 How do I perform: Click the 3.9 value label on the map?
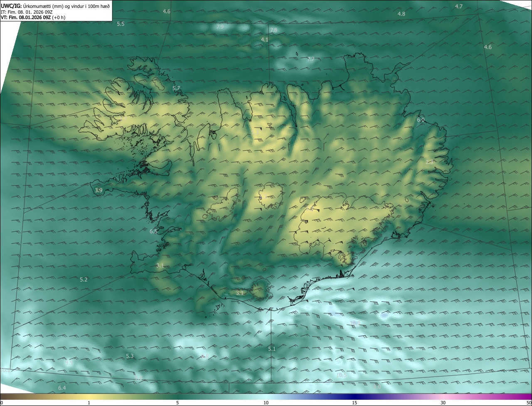[99, 191]
